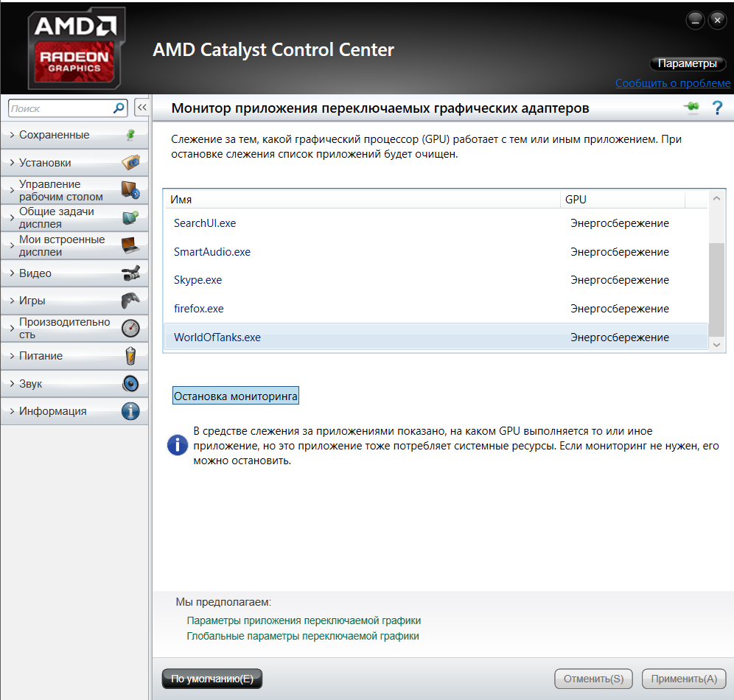The height and width of the screenshot is (700, 734).
Task: Click the camcorder icon beside Видео
Action: tap(130, 273)
